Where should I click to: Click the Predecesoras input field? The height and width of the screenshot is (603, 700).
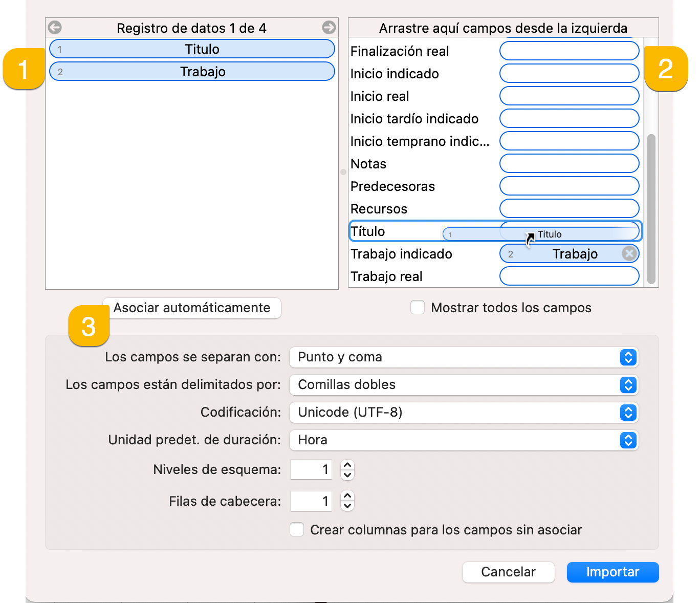tap(569, 186)
